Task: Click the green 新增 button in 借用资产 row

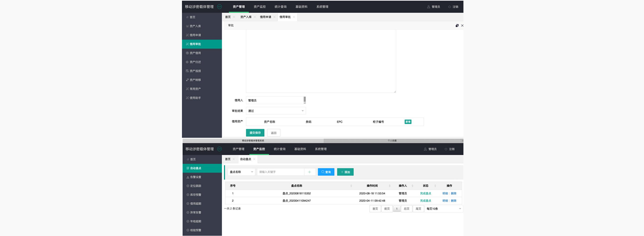Action: point(408,122)
